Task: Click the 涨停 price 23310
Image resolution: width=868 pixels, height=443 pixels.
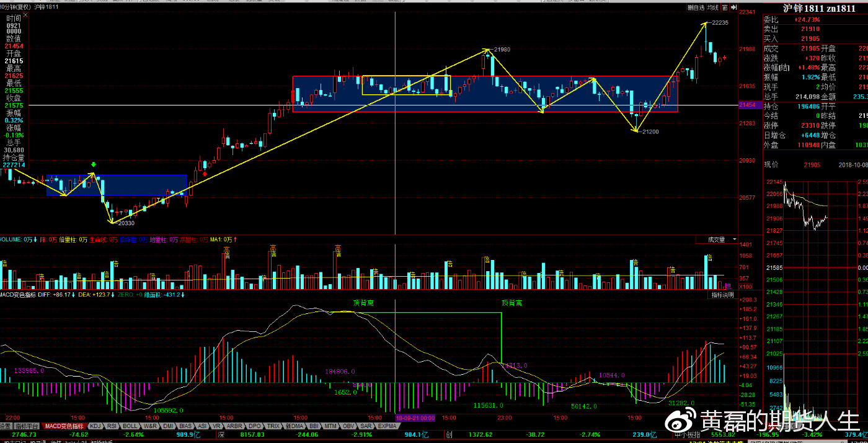Action: [x=810, y=125]
